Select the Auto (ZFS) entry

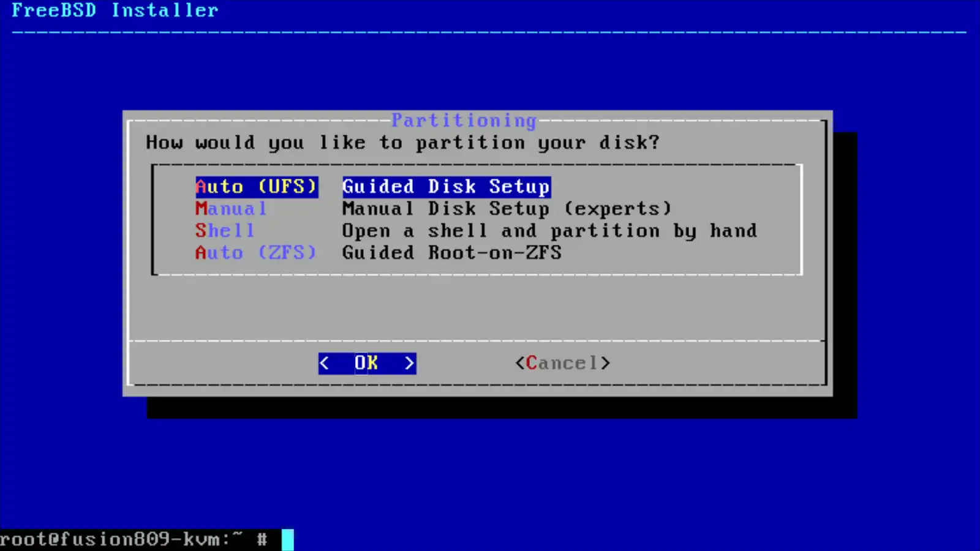(256, 253)
